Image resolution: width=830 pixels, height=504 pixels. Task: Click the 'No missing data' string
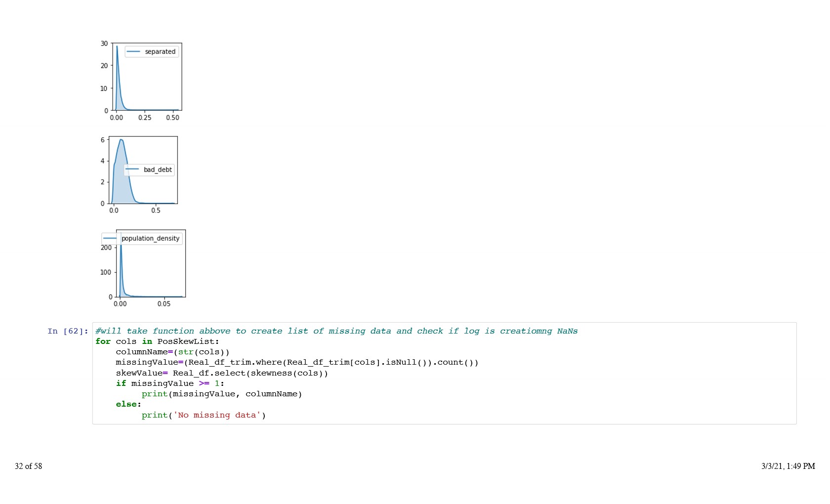[x=216, y=415]
